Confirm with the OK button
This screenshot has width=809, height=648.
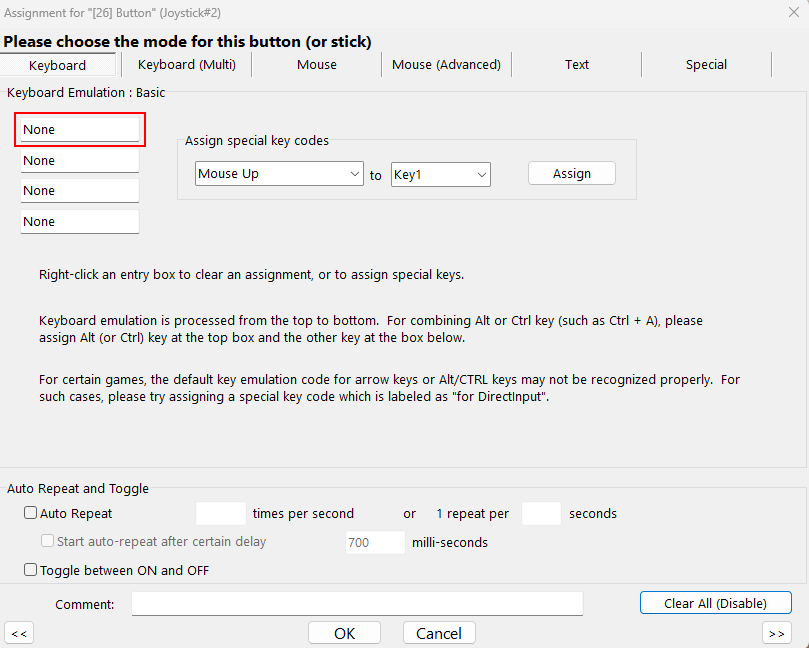[x=344, y=633]
